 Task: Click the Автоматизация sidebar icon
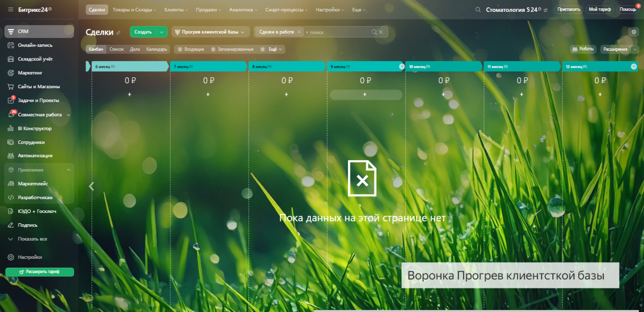pyautogui.click(x=11, y=156)
